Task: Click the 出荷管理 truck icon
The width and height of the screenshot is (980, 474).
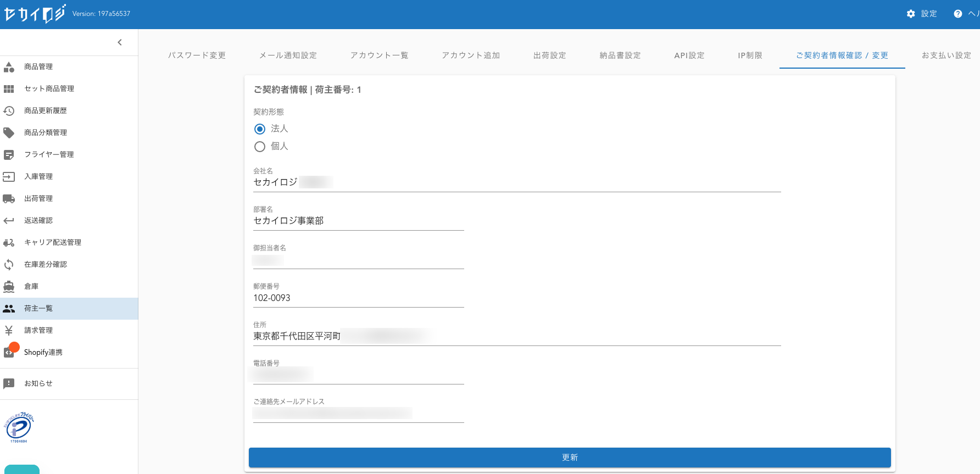Action: pyautogui.click(x=9, y=199)
